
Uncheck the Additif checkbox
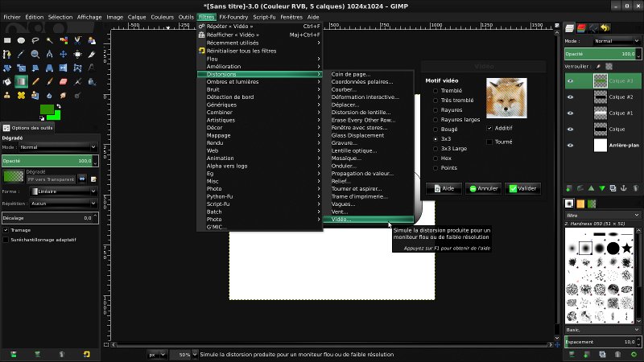489,128
